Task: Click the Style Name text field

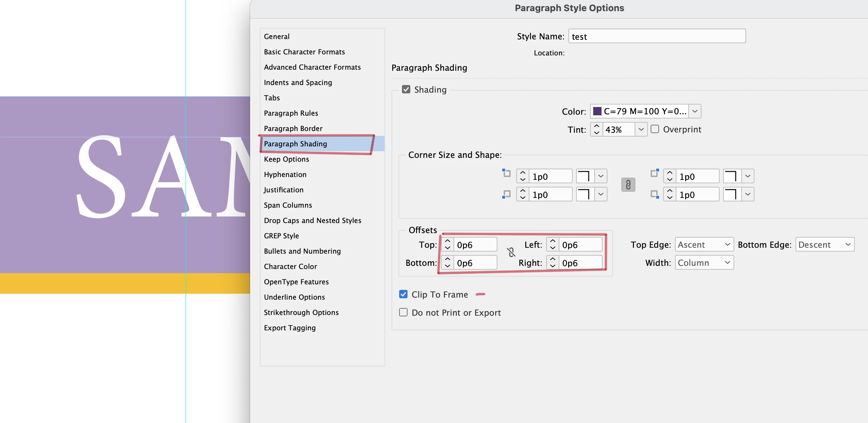Action: [657, 36]
